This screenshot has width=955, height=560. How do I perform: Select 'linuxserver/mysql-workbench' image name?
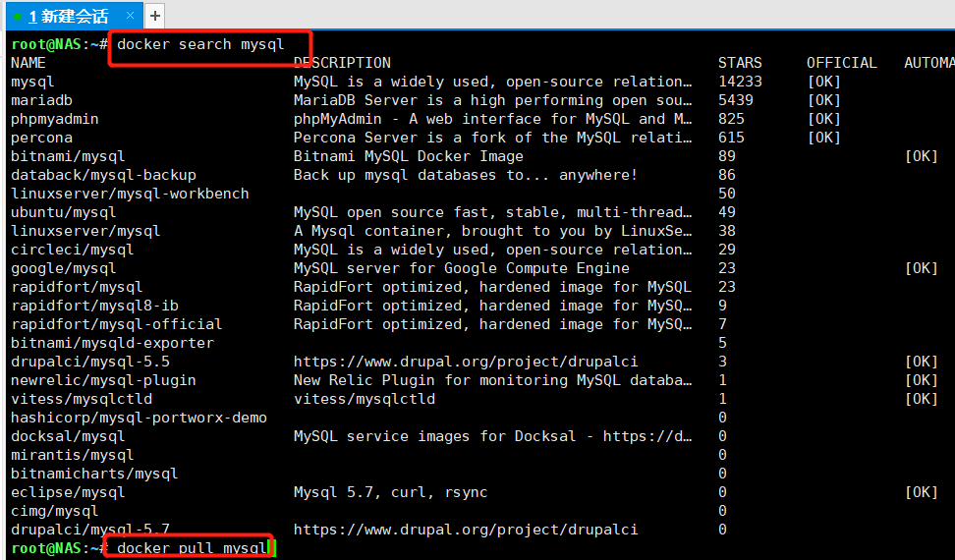[x=130, y=194]
